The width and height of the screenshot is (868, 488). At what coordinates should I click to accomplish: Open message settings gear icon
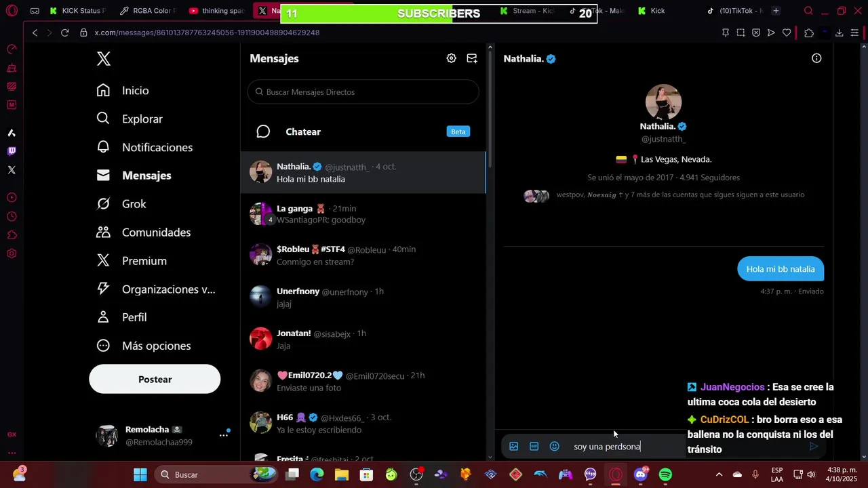pyautogui.click(x=451, y=58)
